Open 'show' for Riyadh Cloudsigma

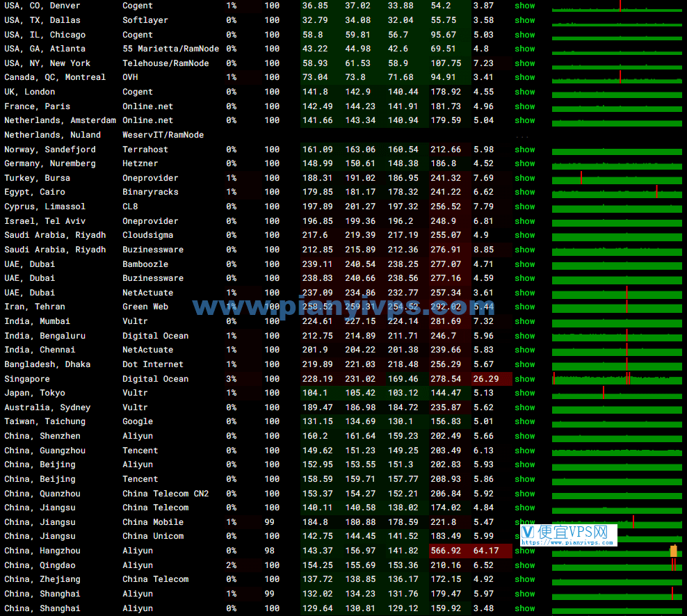524,235
